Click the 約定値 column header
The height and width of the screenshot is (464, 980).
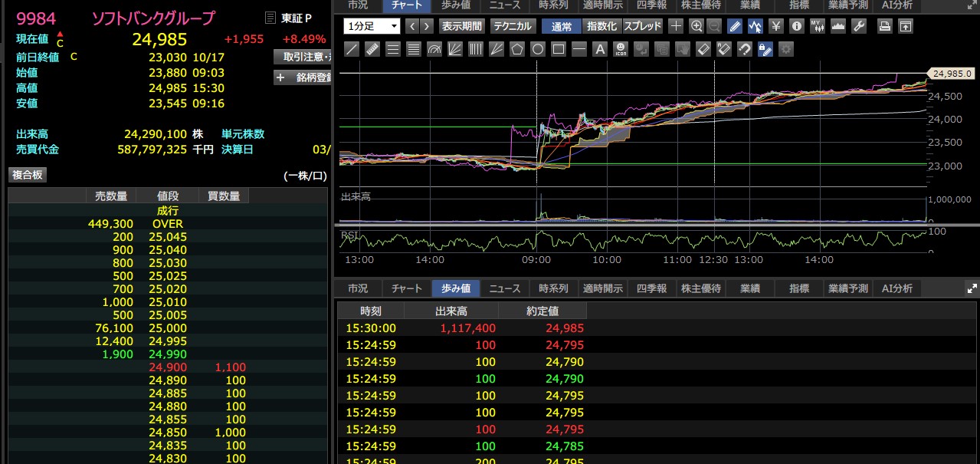coord(542,311)
